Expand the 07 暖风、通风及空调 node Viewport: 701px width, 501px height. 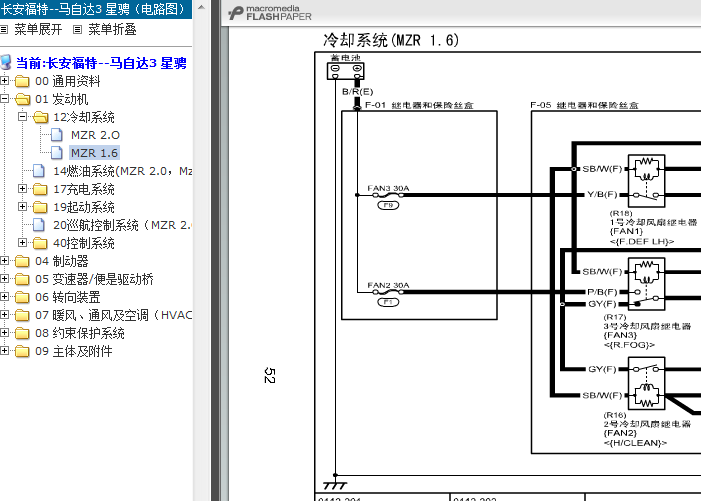pyautogui.click(x=4, y=315)
